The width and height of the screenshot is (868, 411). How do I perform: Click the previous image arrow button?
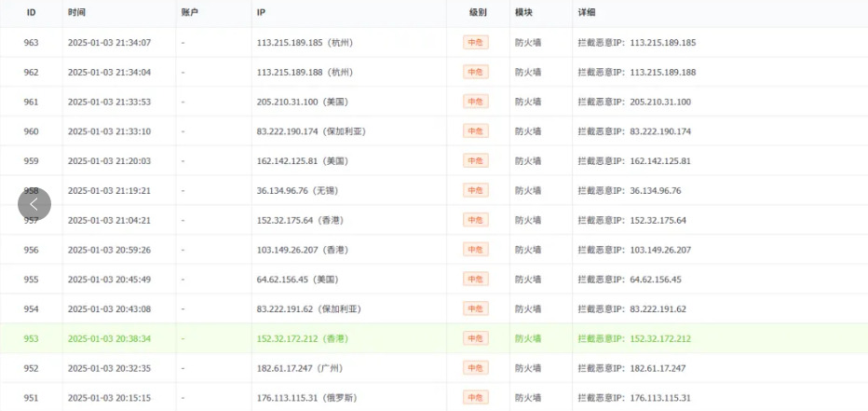[34, 204]
